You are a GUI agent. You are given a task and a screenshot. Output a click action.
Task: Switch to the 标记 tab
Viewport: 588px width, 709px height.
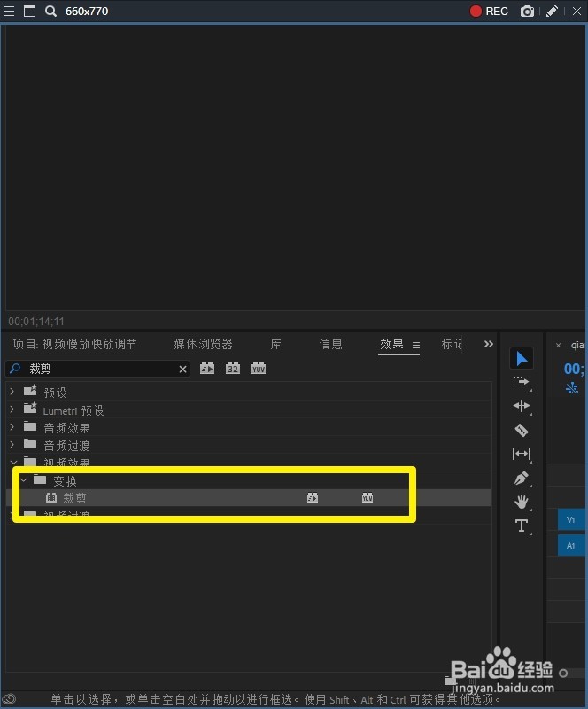pos(452,344)
